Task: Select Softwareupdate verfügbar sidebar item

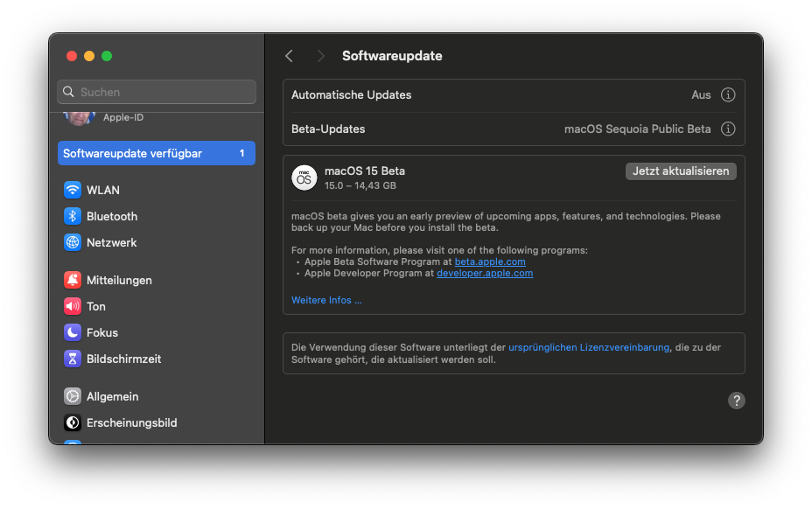Action: point(157,153)
